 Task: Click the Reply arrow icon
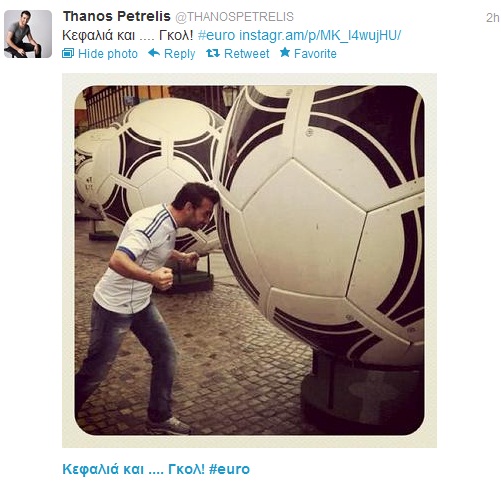click(x=154, y=53)
